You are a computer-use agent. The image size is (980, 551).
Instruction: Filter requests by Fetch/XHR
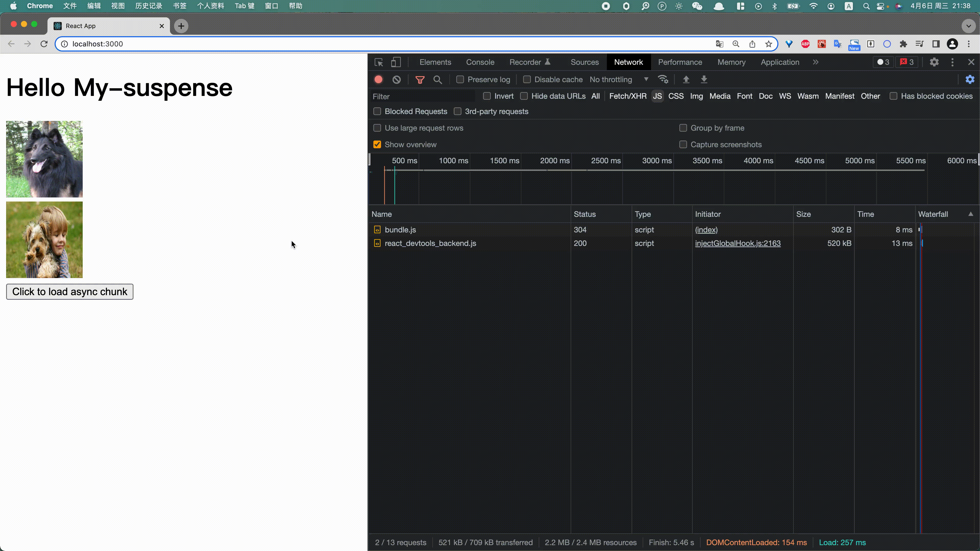click(628, 96)
